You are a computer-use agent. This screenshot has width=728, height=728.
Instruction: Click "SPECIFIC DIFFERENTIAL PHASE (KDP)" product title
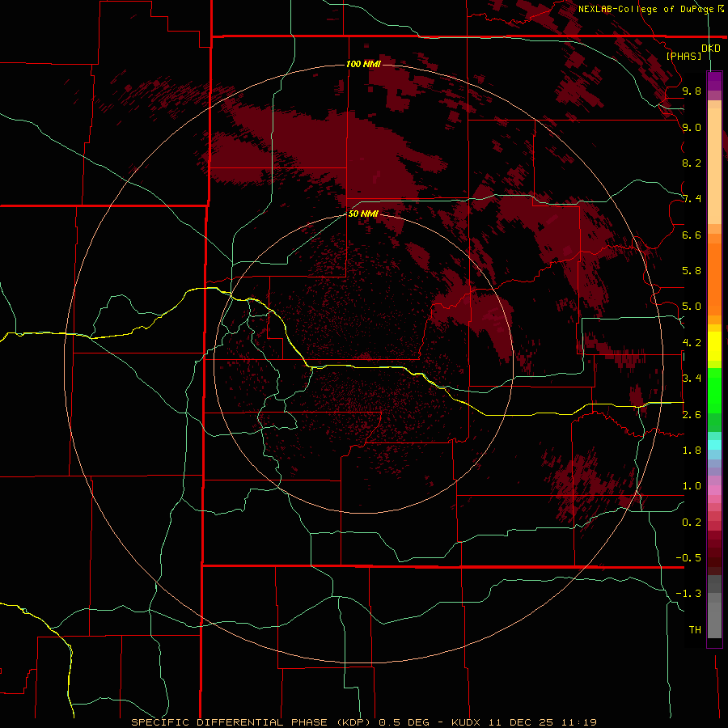click(x=251, y=722)
